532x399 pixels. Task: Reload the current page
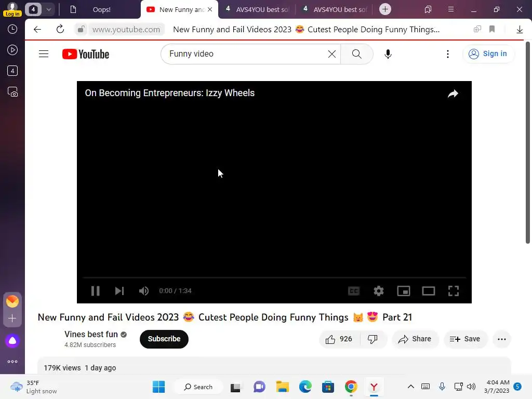tap(60, 30)
